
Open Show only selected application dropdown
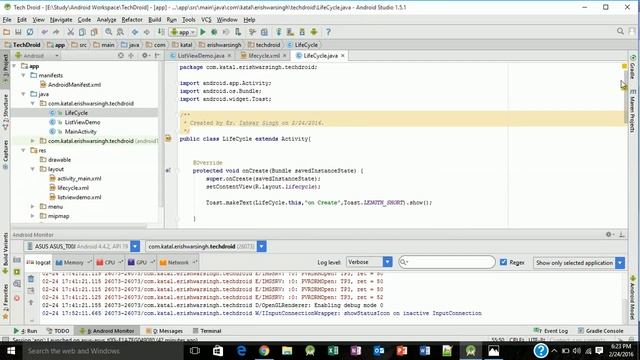point(620,263)
